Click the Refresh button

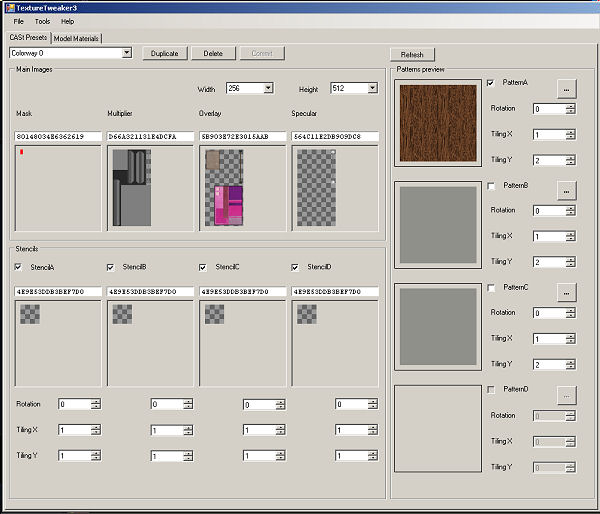(411, 55)
